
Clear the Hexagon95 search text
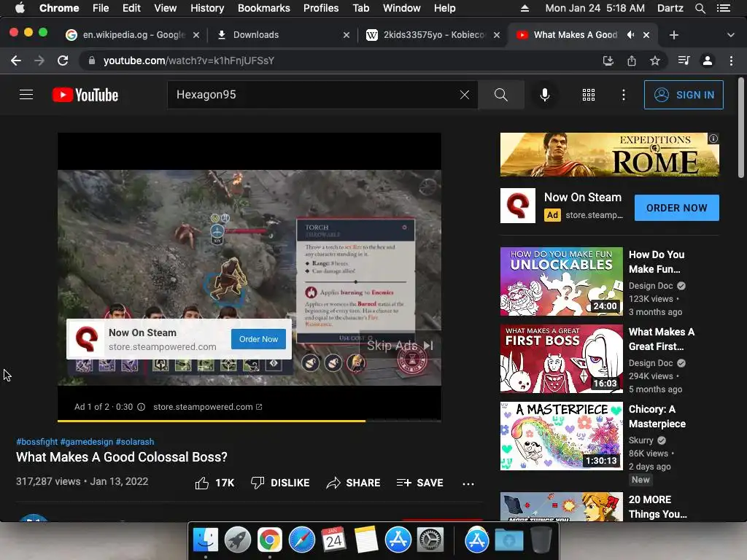pos(465,95)
